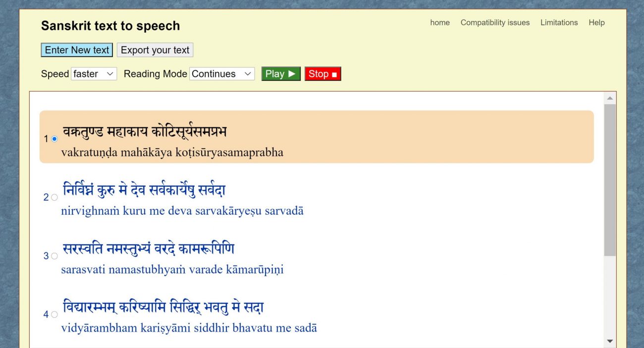Viewport: 644px width, 348px height.
Task: Click the scrollbar up arrow
Action: (609, 98)
